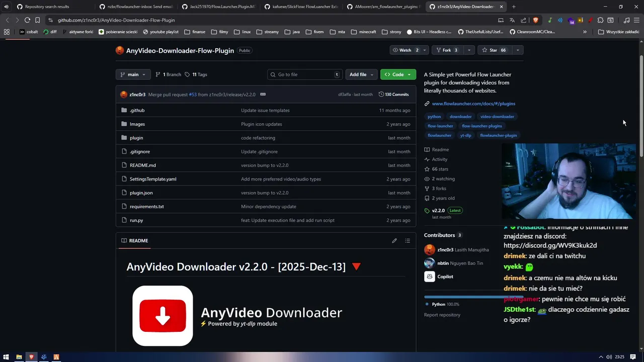Viewport: 644px width, 362px height.
Task: Open the 1 Branch link
Action: click(x=168, y=74)
